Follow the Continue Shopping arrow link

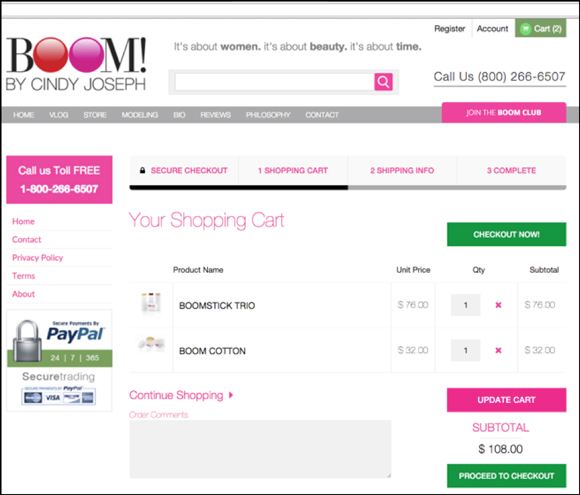[181, 395]
